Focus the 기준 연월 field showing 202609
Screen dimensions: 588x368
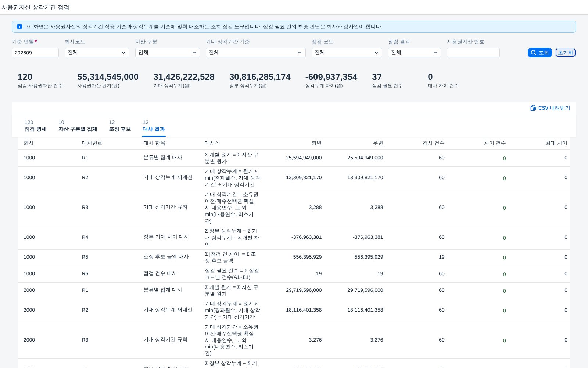[35, 53]
